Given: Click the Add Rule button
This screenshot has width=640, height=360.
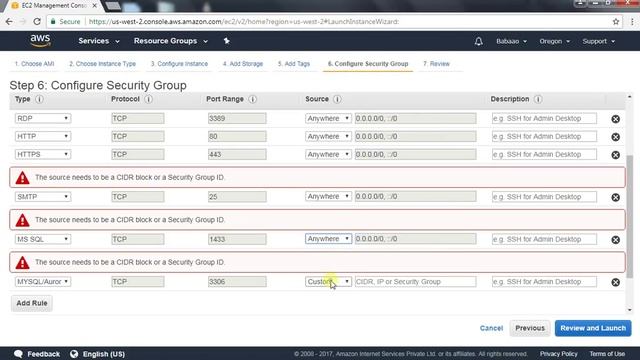Looking at the screenshot, I should coord(32,303).
